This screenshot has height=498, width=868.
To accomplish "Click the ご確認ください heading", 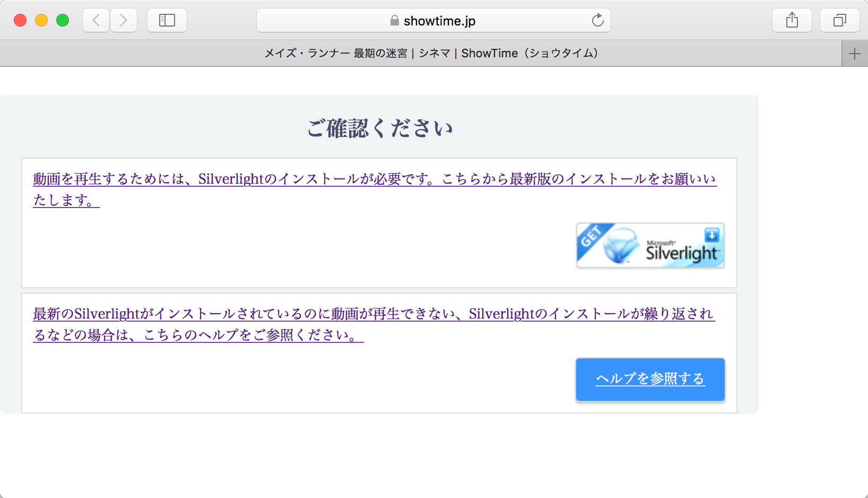I will 379,128.
